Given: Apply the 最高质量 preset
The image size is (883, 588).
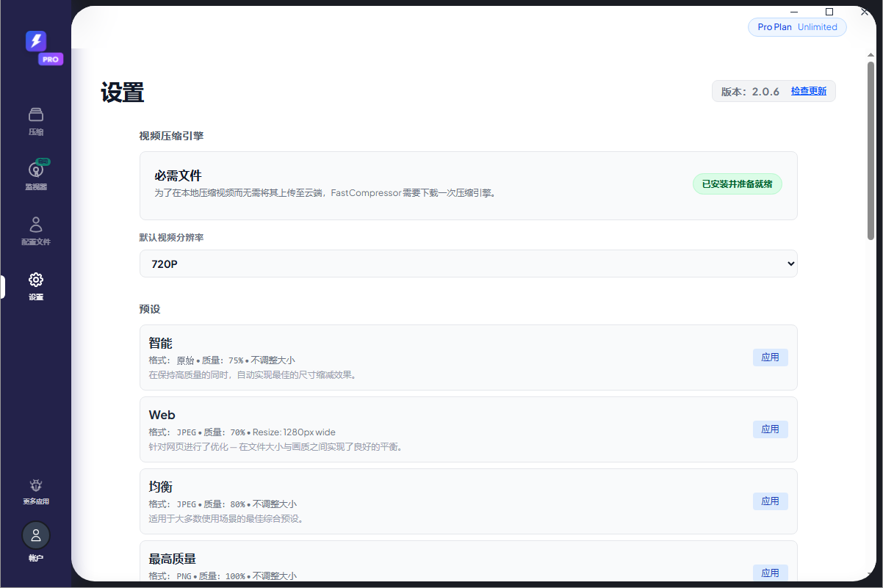Looking at the screenshot, I should coord(770,573).
